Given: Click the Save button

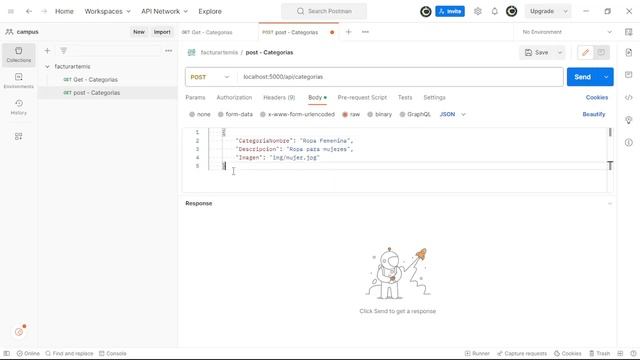Looking at the screenshot, I should pos(537,52).
